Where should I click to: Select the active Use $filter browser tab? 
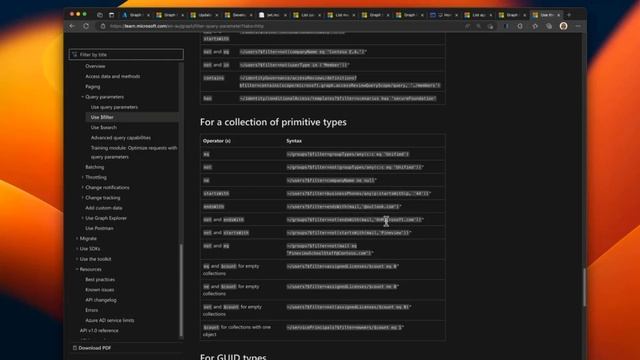(x=546, y=15)
